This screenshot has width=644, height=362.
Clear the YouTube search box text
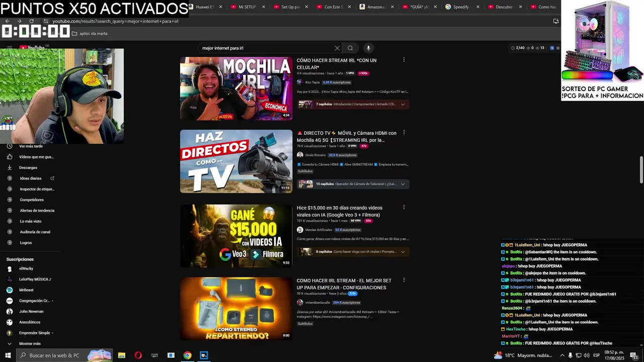pyautogui.click(x=337, y=48)
